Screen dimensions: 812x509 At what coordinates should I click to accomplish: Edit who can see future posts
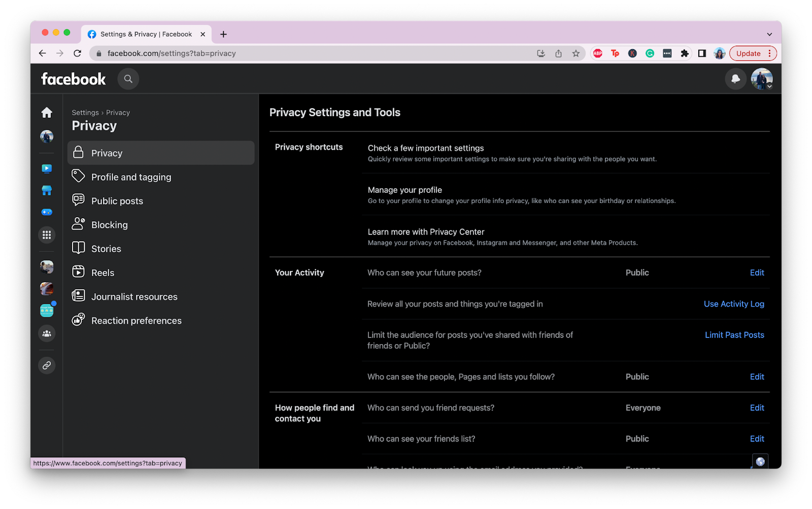pos(757,273)
